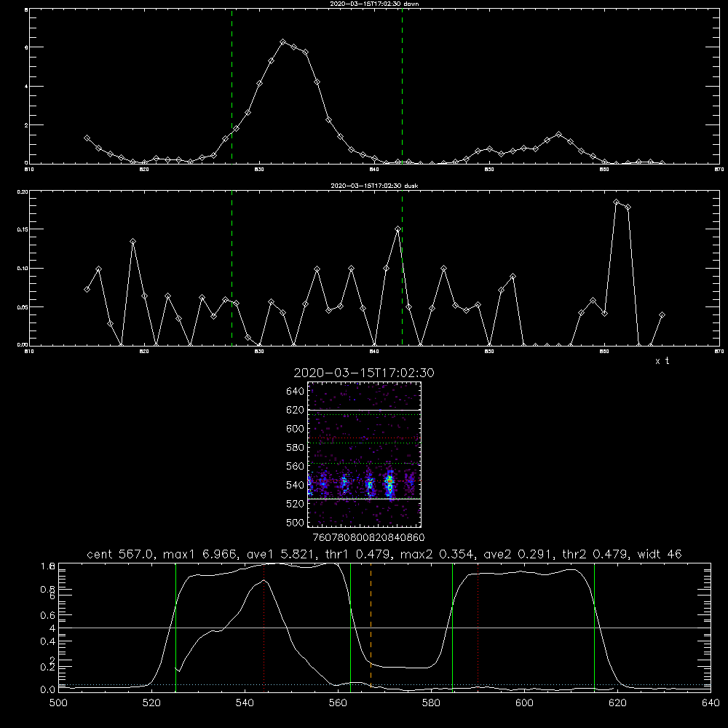The width and height of the screenshot is (728, 728).
Task: Click the green vertical line at 615 in bottom plot
Action: 594,628
